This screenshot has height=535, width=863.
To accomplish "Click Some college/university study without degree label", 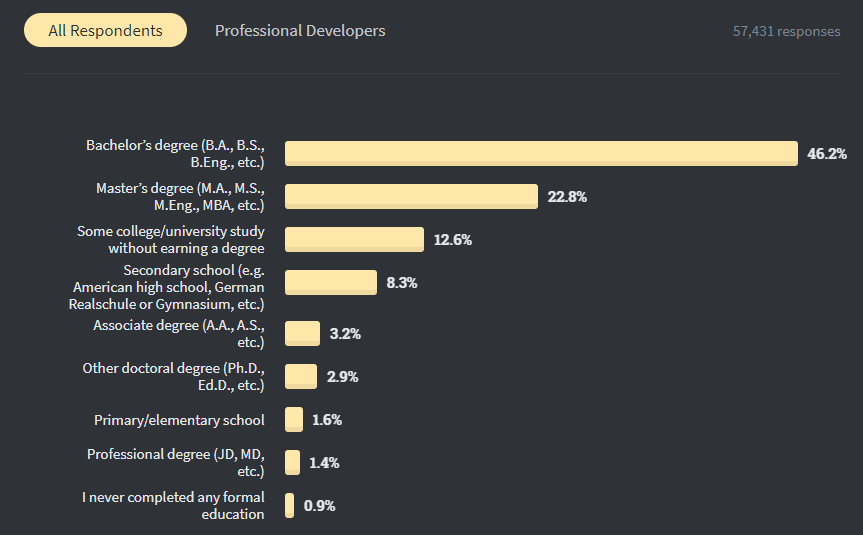I will (x=171, y=239).
